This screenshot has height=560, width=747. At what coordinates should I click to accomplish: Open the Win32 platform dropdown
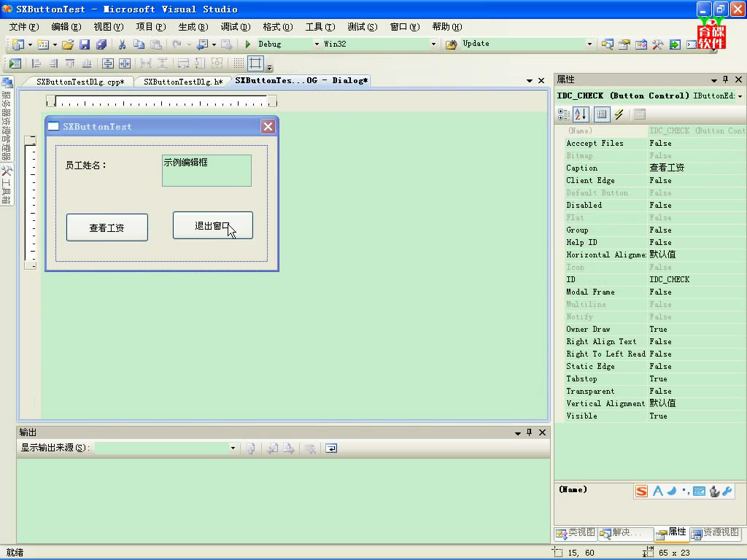pos(433,44)
